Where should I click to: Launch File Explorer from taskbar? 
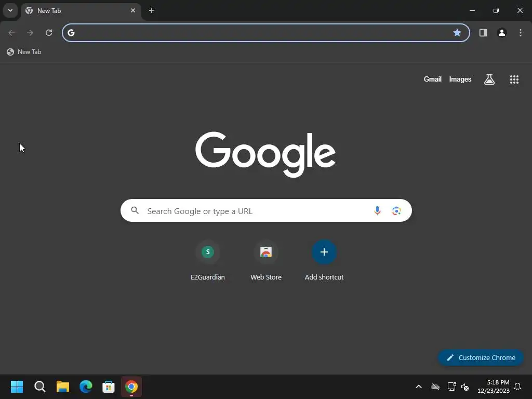63,387
